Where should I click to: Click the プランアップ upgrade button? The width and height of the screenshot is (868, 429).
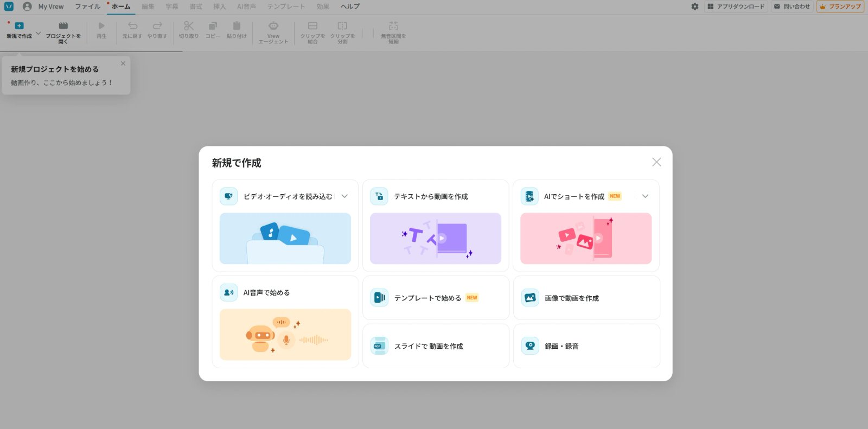[840, 7]
